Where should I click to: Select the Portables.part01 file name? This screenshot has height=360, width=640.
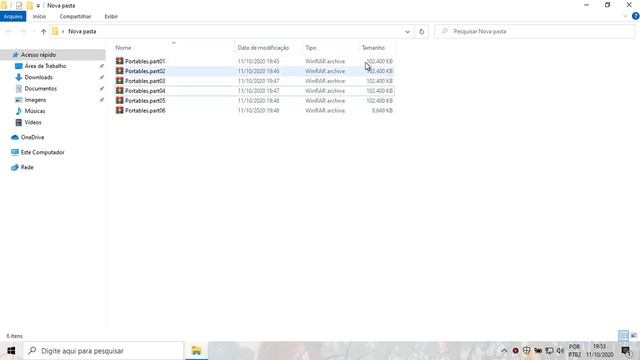coord(145,61)
